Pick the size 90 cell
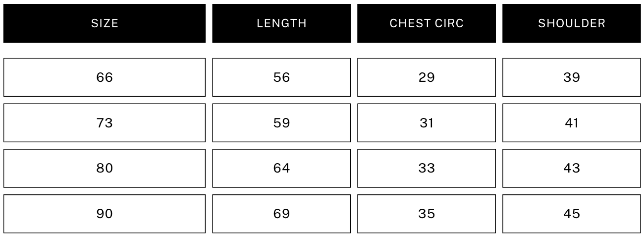The height and width of the screenshot is (238, 644). pos(105,214)
